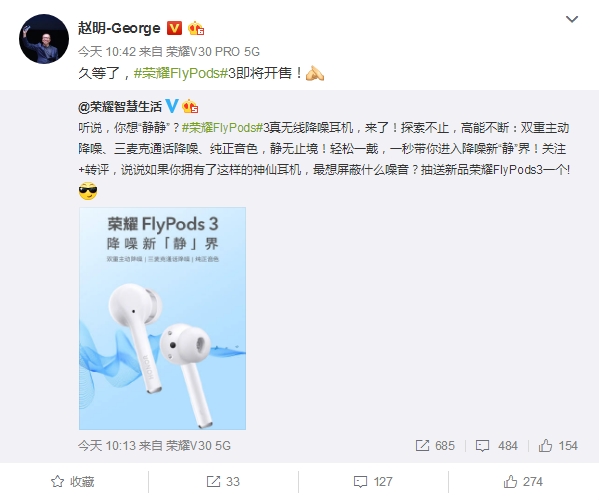Click the blue V badge next to 荣耀智慧生活
The image size is (599, 500).
172,106
